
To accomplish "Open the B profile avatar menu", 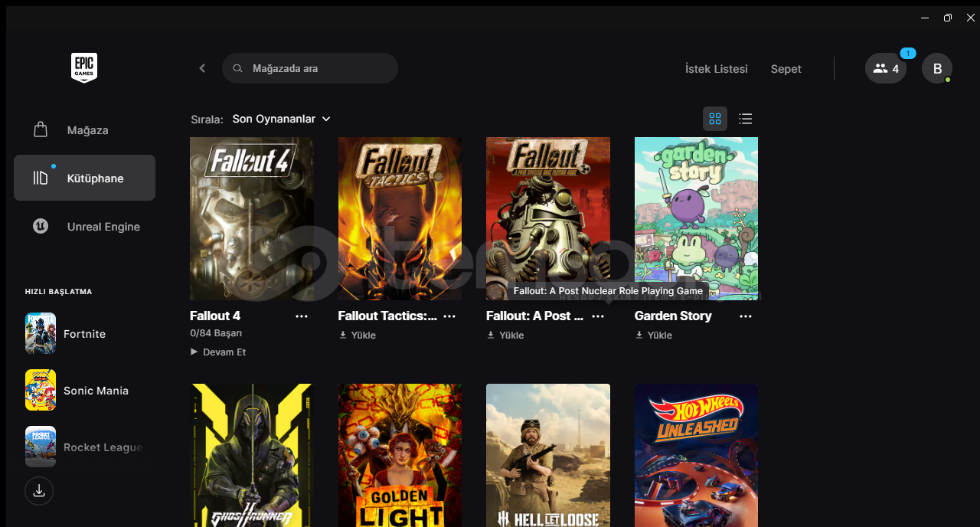I will tap(937, 68).
